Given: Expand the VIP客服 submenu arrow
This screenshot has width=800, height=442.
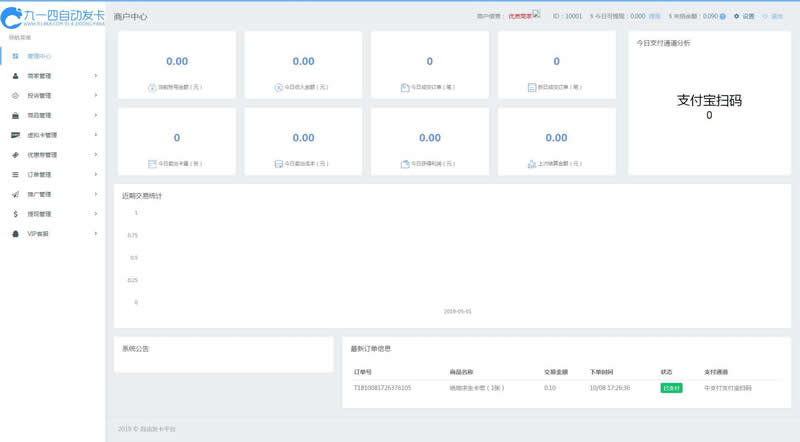Looking at the screenshot, I should 95,234.
